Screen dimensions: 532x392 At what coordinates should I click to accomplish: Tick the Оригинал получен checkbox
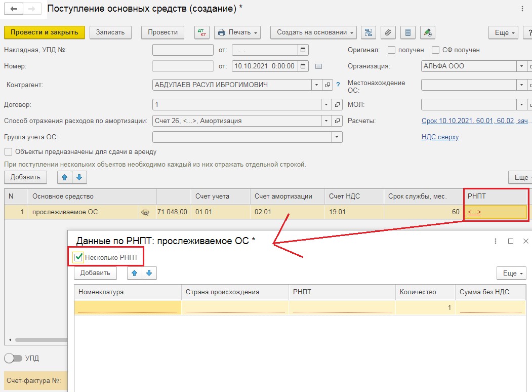(391, 50)
